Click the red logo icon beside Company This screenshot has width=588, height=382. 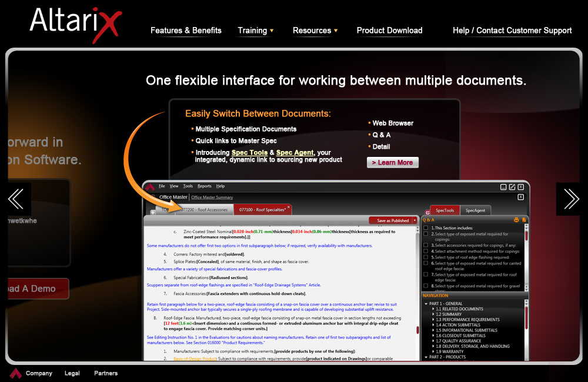[16, 373]
